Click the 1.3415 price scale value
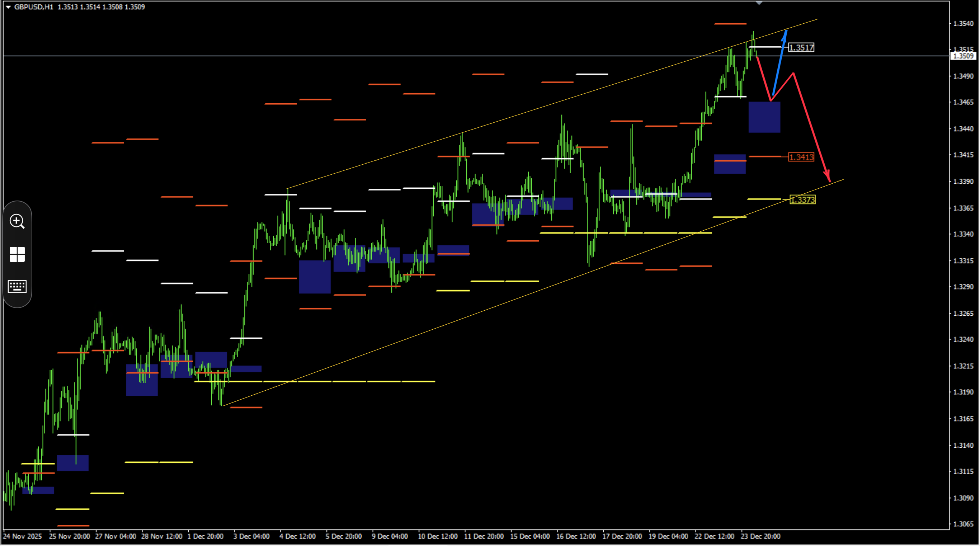 click(963, 155)
